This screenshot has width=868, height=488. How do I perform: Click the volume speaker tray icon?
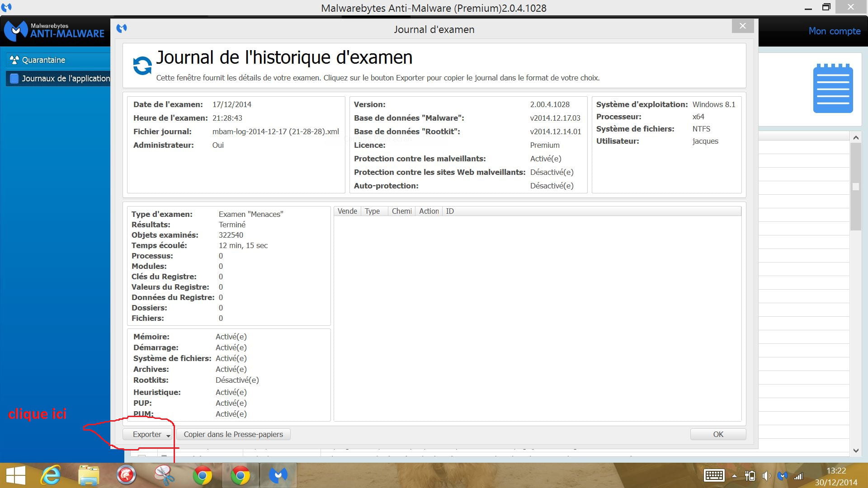click(766, 476)
